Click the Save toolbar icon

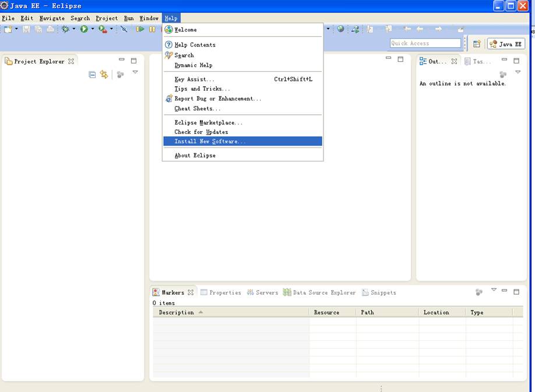[26, 29]
